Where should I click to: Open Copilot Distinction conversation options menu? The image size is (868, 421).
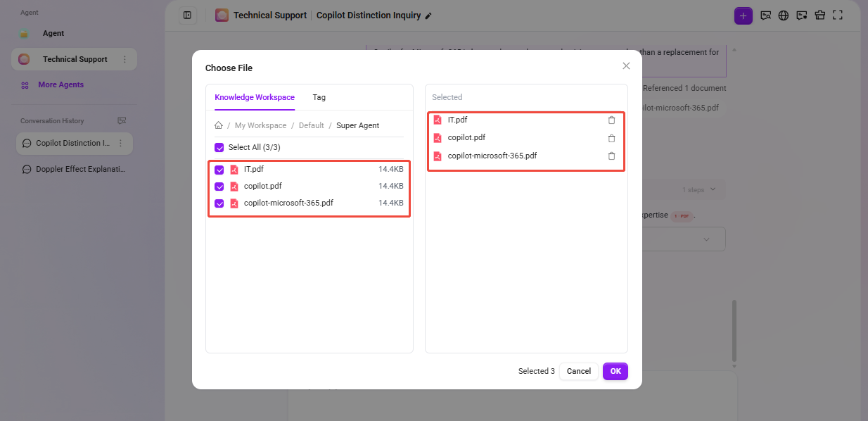(120, 143)
